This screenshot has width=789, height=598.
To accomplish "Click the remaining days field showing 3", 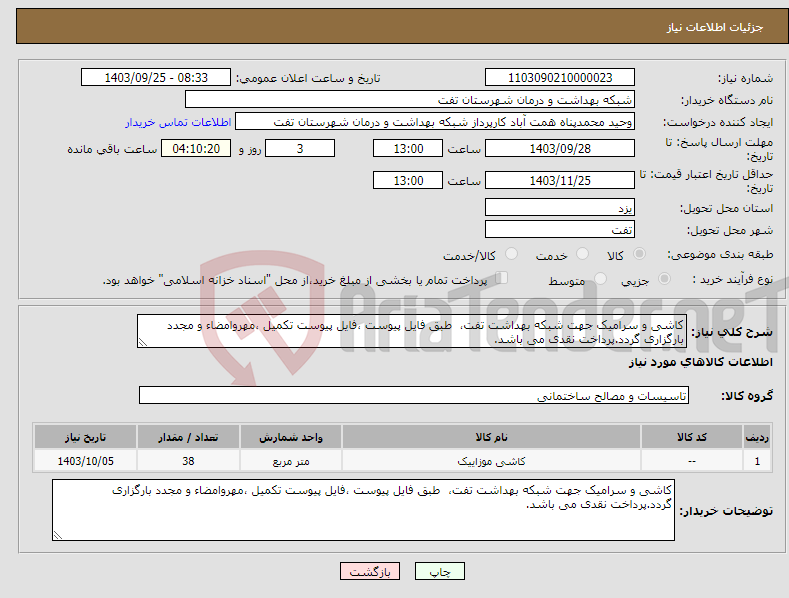I will click(x=300, y=148).
